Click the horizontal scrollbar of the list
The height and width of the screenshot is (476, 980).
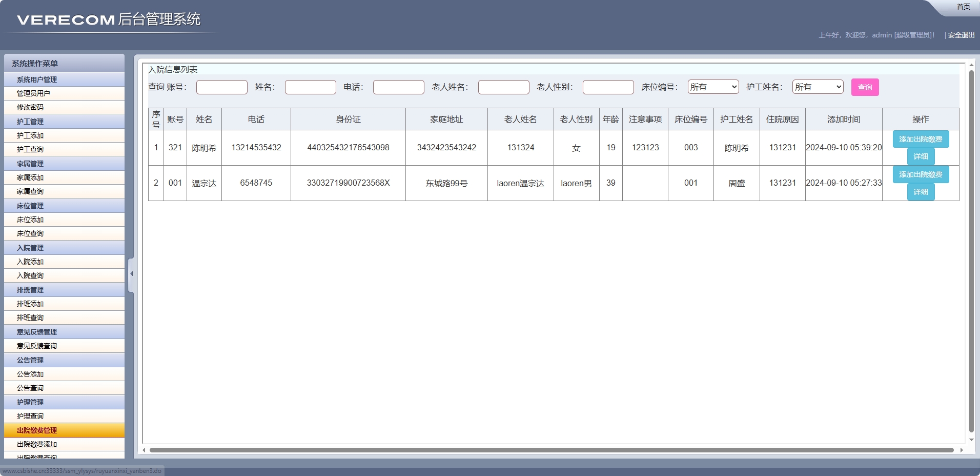(552, 450)
